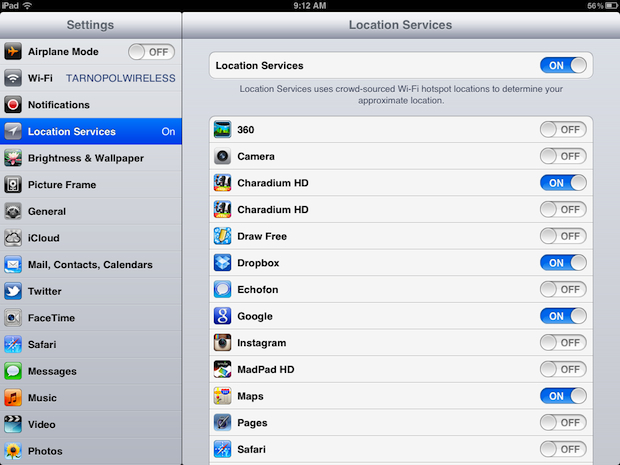
Task: Tap the Maps app icon
Action: click(222, 396)
